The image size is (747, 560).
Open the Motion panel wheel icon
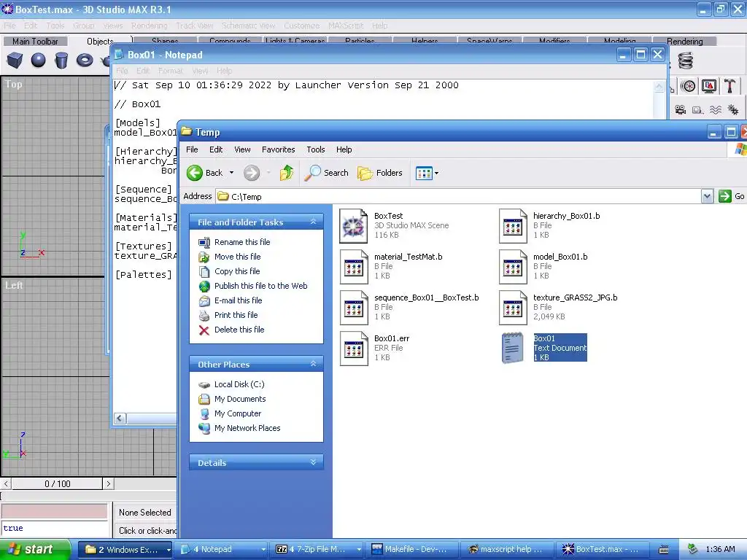tap(688, 86)
